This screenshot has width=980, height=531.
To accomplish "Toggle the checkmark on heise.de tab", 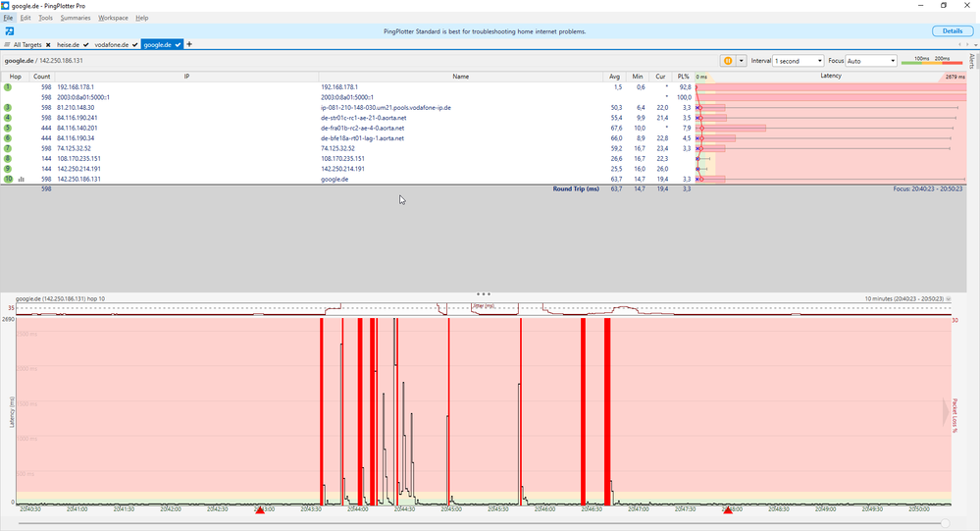I will point(87,45).
